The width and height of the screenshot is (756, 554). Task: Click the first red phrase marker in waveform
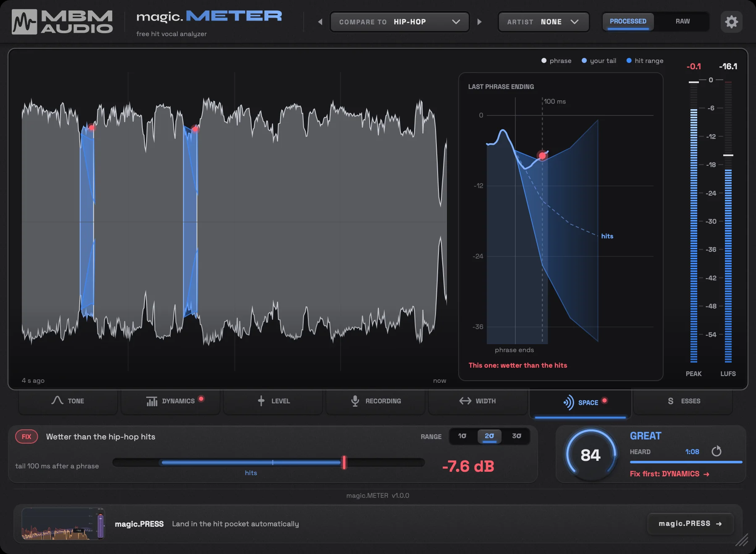(x=92, y=128)
